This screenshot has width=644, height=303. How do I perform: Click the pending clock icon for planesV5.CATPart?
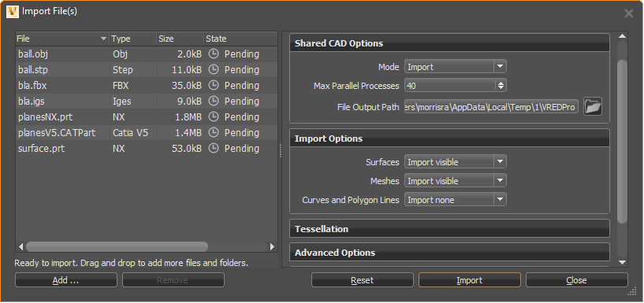[213, 132]
